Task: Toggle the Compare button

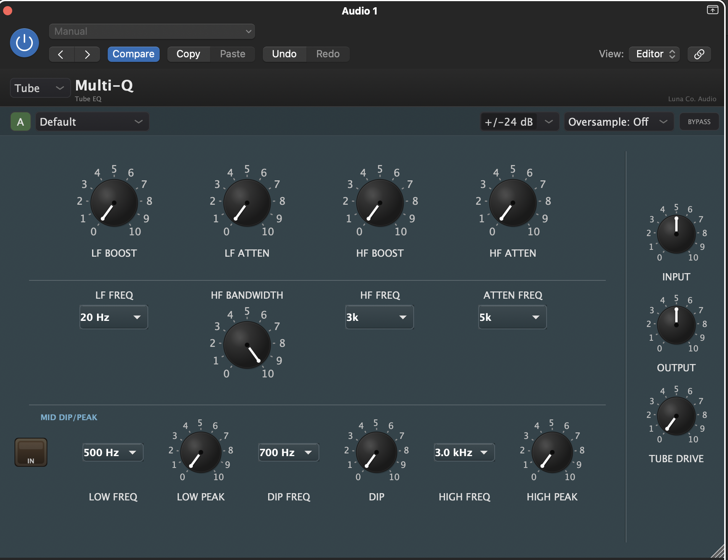Action: point(133,54)
